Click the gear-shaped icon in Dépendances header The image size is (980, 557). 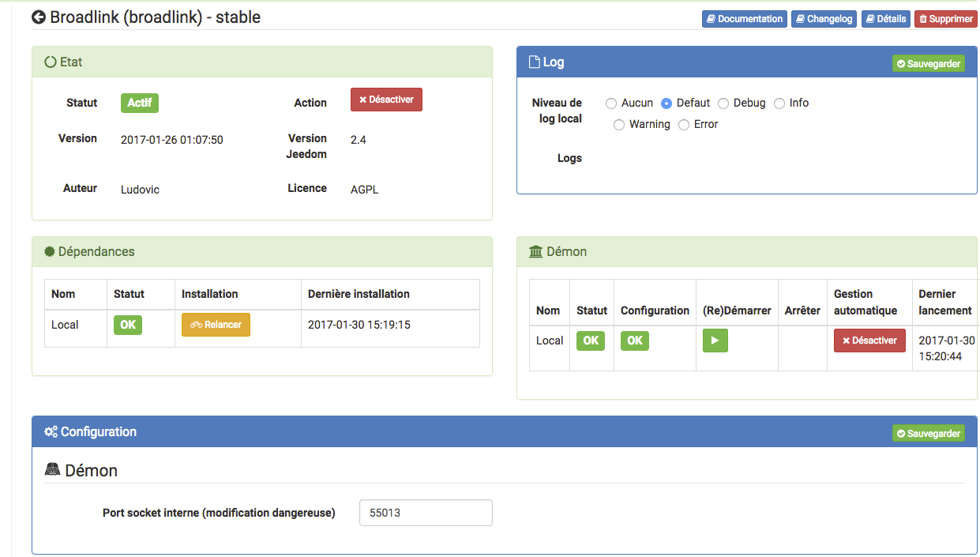pos(50,251)
